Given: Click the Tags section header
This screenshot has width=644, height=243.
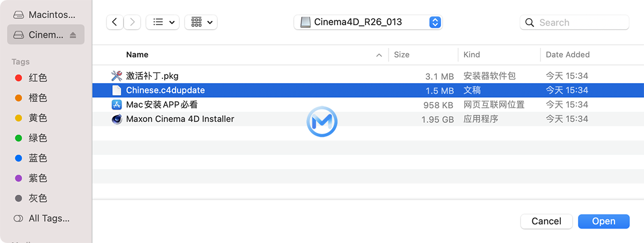Looking at the screenshot, I should [21, 62].
